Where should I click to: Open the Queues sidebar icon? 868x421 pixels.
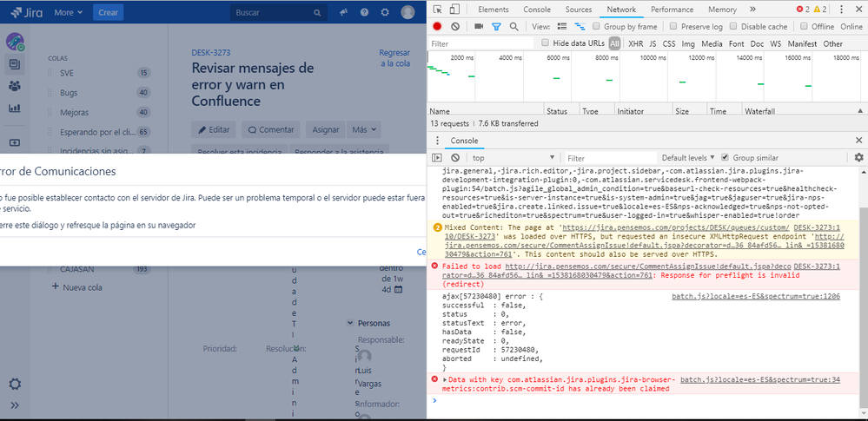point(15,65)
